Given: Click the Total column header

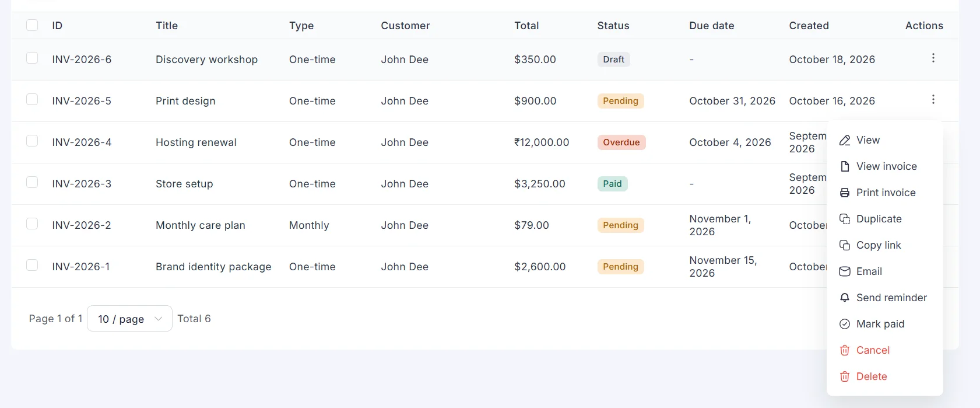Looking at the screenshot, I should tap(526, 26).
